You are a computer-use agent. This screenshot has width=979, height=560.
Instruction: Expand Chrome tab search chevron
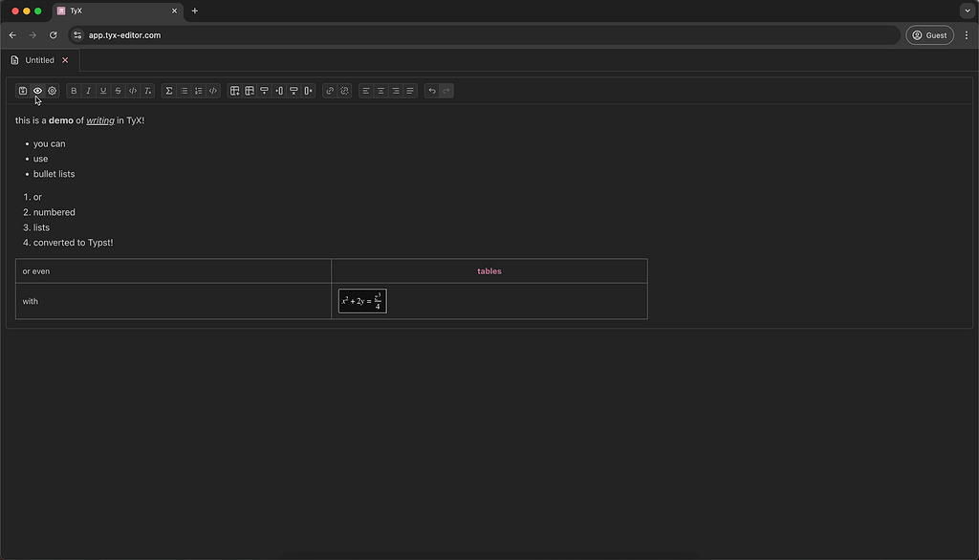(968, 11)
